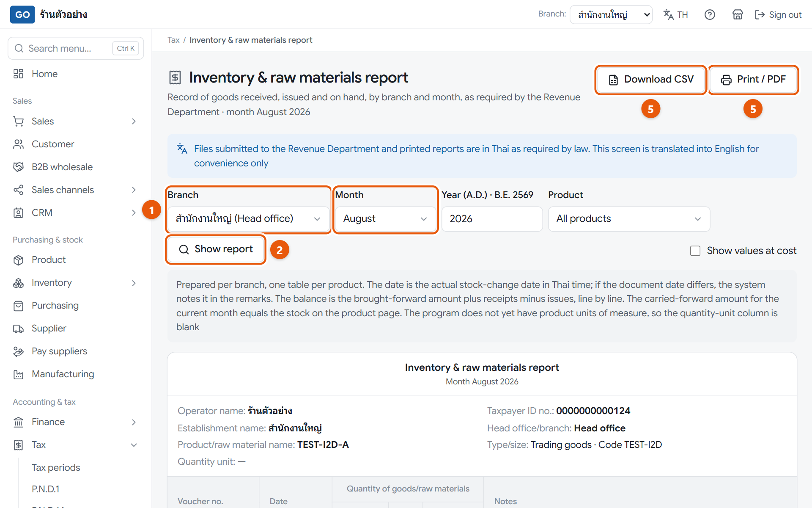Viewport: 812px width, 508px height.
Task: Click the GO logo icon
Action: pyautogui.click(x=22, y=15)
